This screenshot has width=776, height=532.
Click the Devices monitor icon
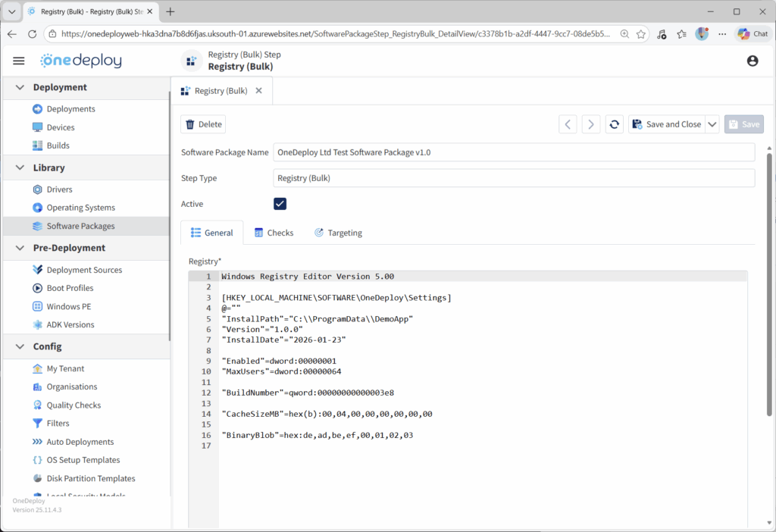click(38, 127)
